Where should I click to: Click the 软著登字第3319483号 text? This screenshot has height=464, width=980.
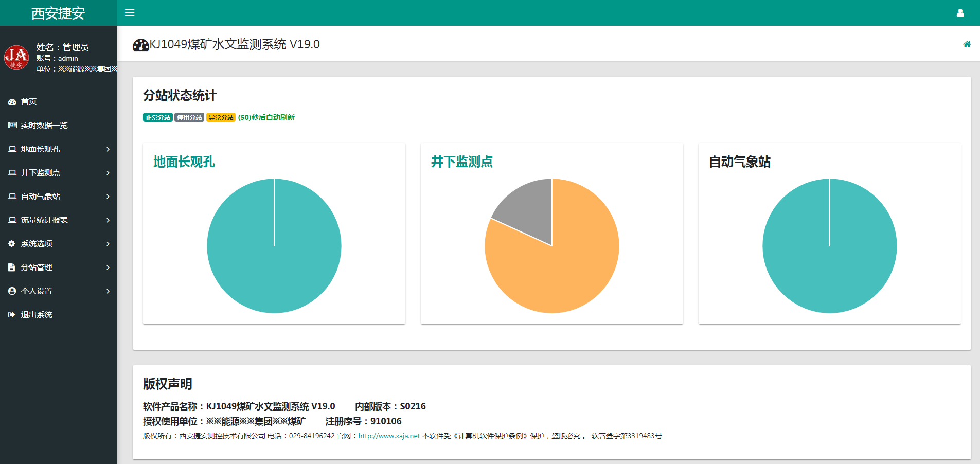coord(627,436)
